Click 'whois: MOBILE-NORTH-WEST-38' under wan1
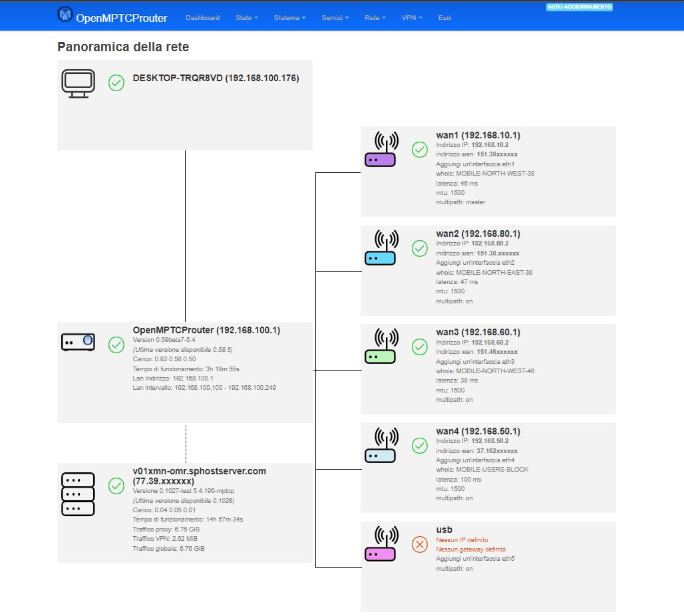The image size is (684, 616). click(x=485, y=174)
